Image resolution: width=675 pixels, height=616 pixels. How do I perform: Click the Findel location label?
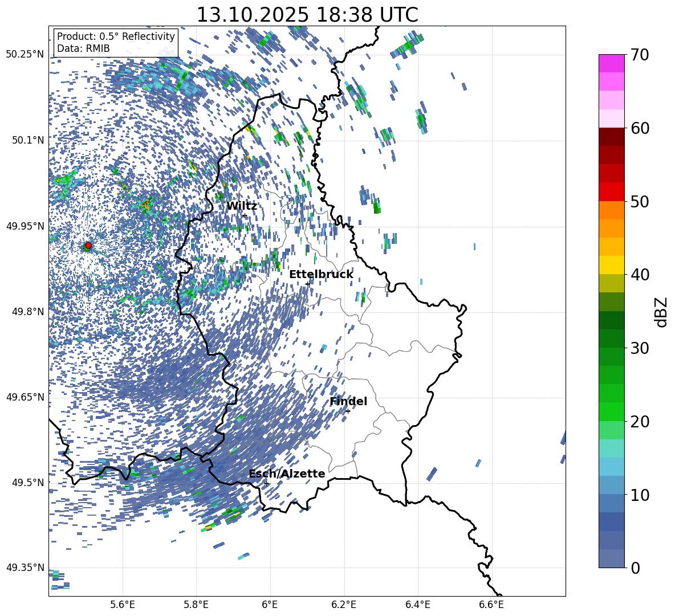348,401
